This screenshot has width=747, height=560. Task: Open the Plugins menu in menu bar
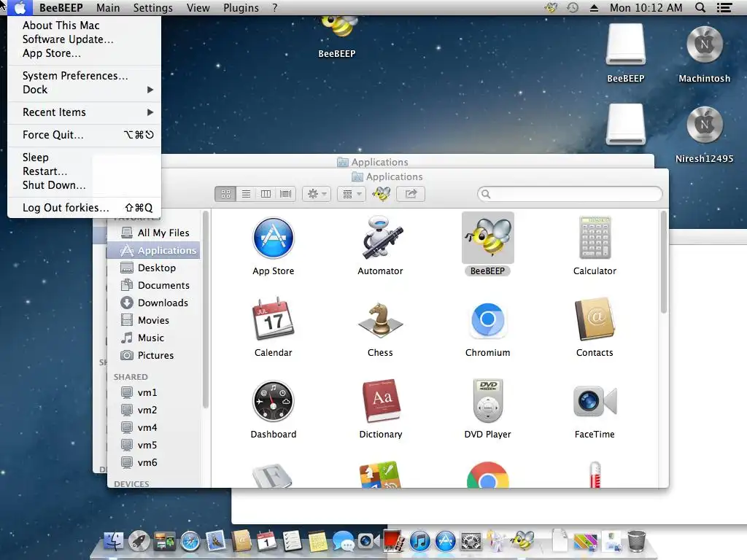241,7
